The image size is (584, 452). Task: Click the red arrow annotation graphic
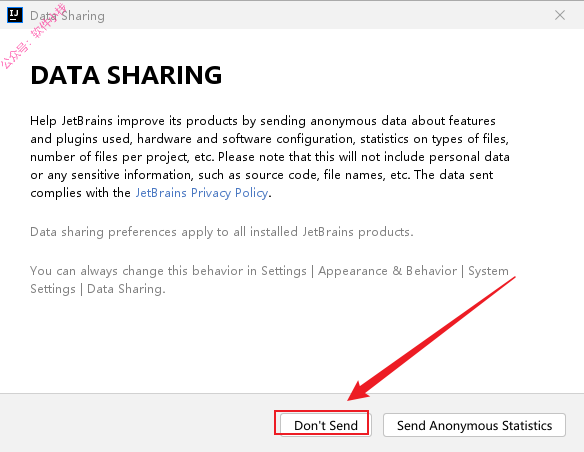coord(431,339)
